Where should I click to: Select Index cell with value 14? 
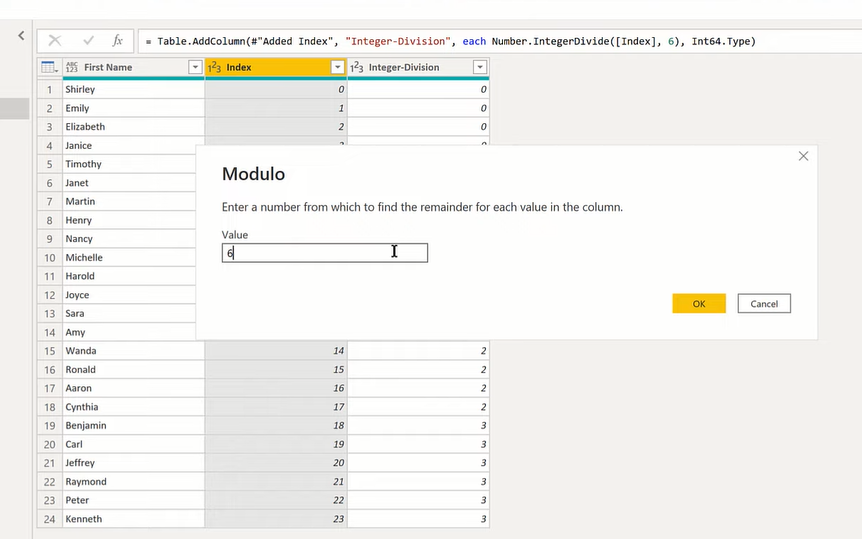point(275,351)
